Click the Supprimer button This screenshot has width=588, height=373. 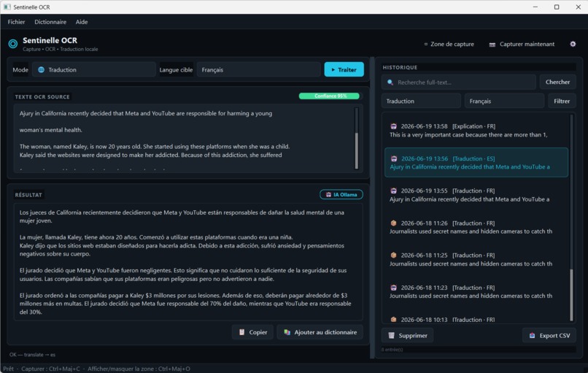click(408, 336)
